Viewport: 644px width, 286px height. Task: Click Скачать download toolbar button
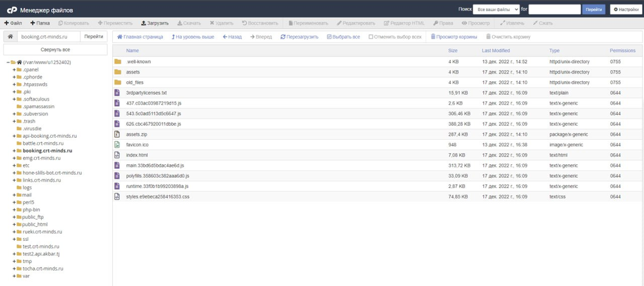[x=189, y=23]
